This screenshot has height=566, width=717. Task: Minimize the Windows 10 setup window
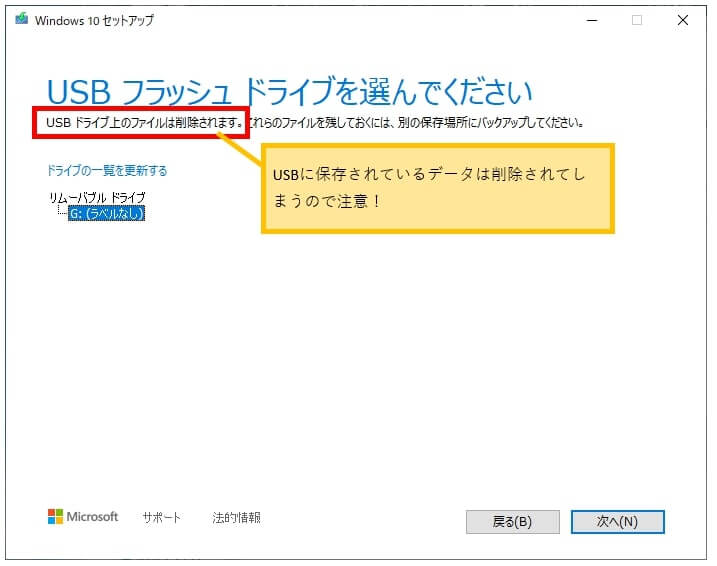point(592,21)
